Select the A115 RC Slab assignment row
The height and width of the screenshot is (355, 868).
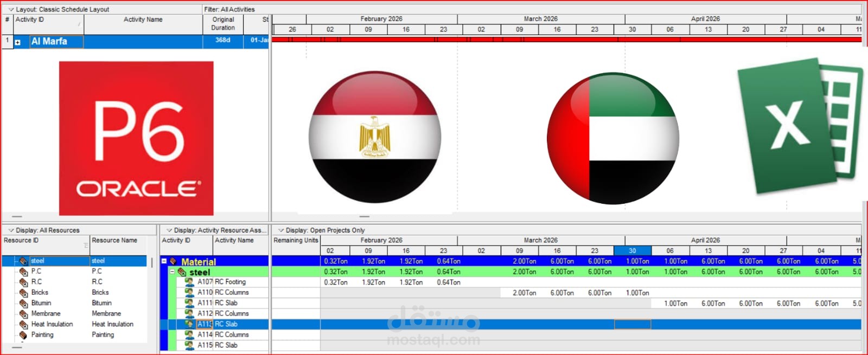tap(222, 345)
